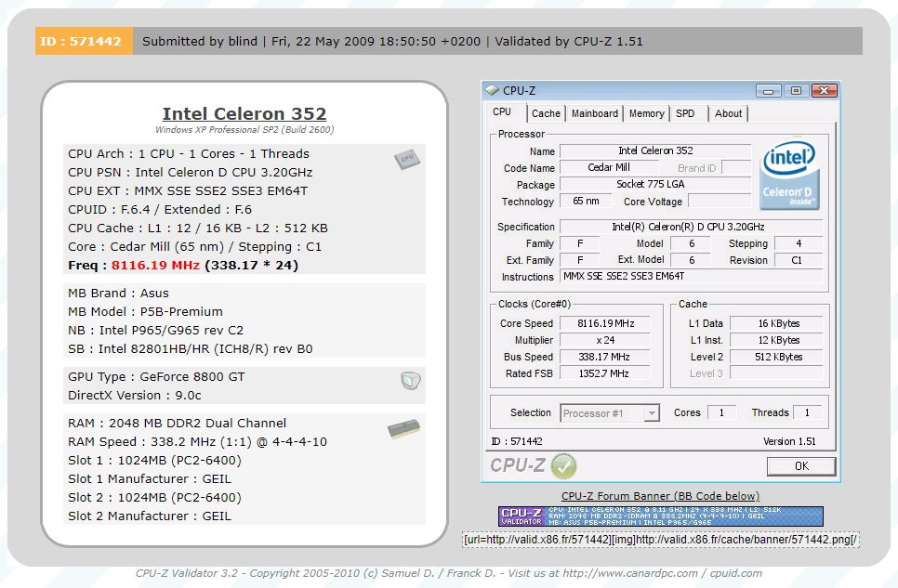Click the Slot 1 Manufacturer : GEIL line
Image resolution: width=898 pixels, height=588 pixels.
tap(150, 478)
